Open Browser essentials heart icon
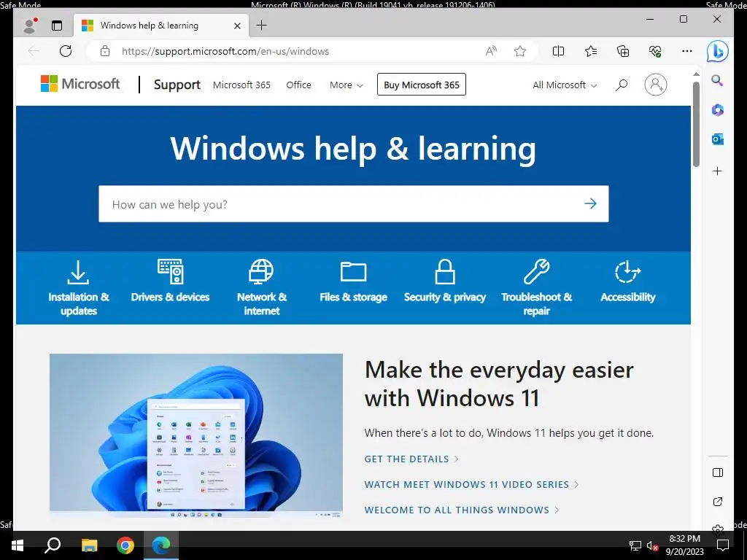 pos(655,51)
